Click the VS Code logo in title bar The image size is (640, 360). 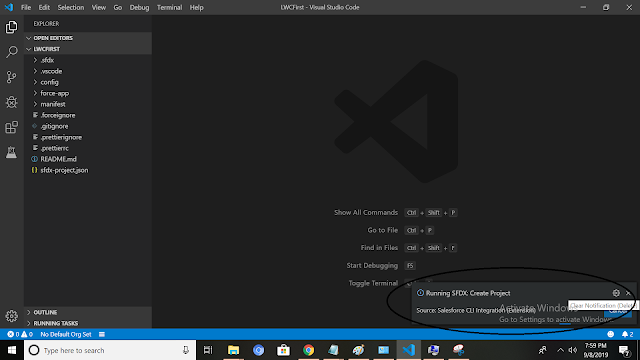pos(9,7)
